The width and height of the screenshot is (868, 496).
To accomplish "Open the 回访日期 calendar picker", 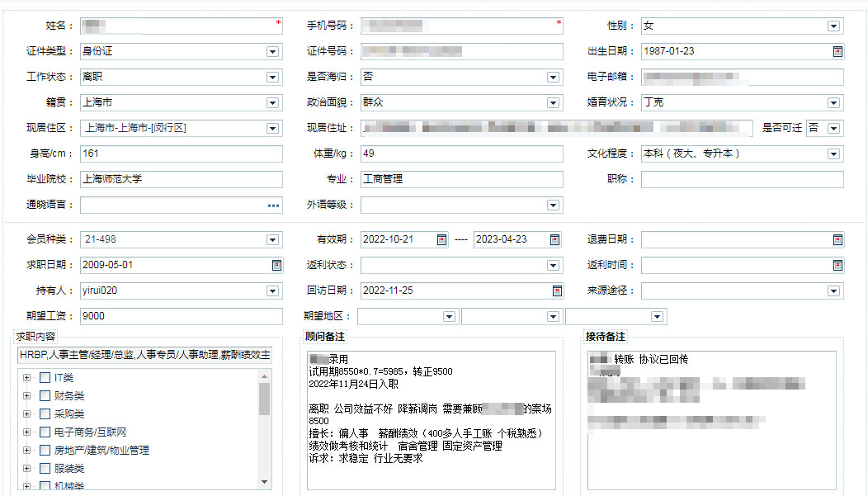I will 557,291.
